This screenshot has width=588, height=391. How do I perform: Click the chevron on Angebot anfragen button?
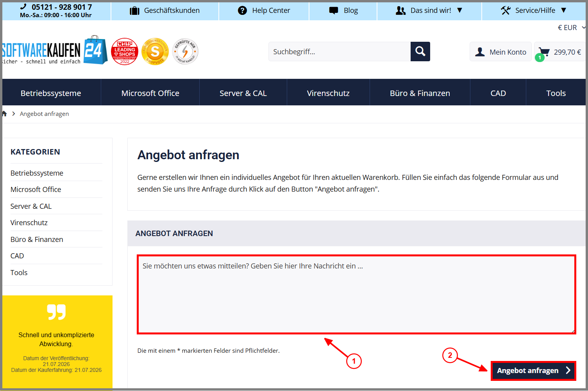point(568,370)
